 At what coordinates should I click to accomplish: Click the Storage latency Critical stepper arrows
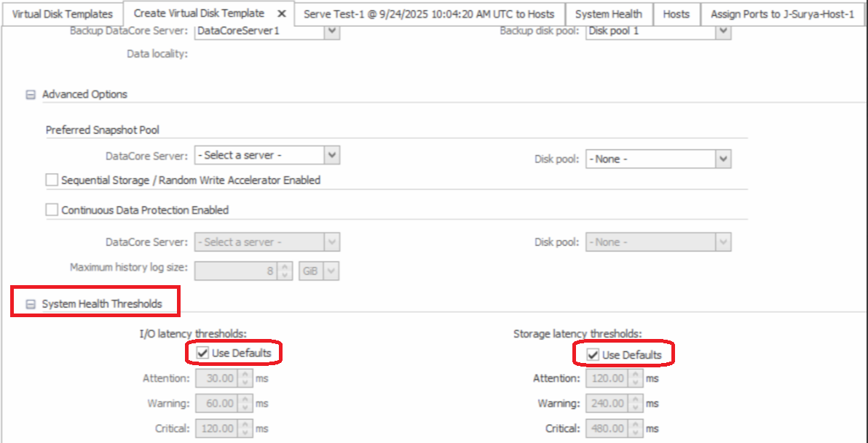(x=636, y=428)
